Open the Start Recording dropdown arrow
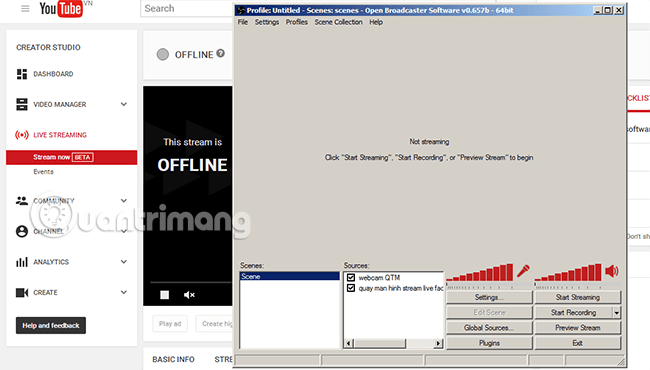Viewport: 650px width, 370px height. 617,313
